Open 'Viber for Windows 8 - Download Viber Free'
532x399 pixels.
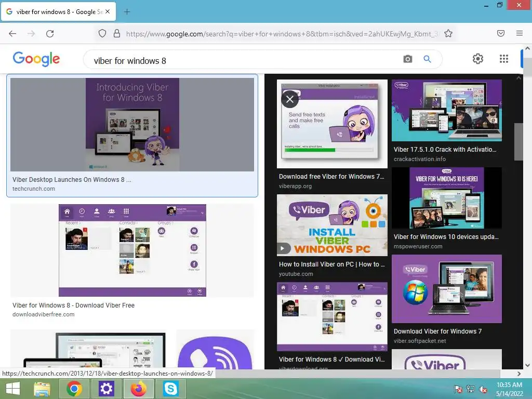click(73, 305)
